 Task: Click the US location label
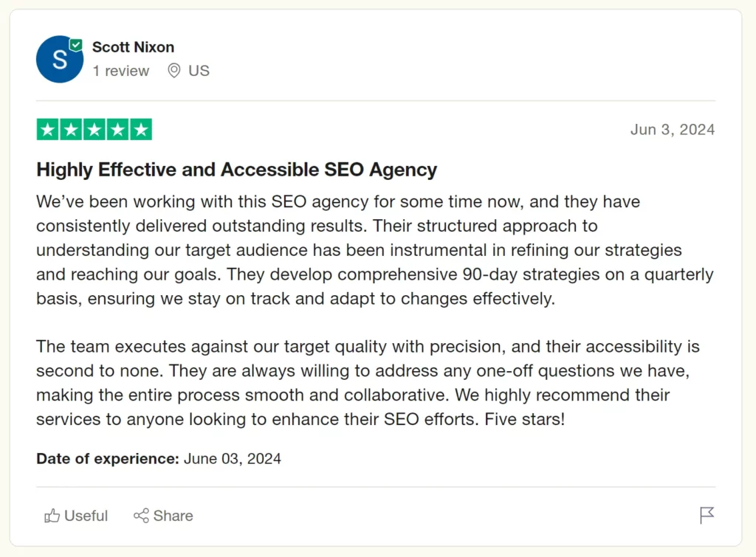[198, 71]
